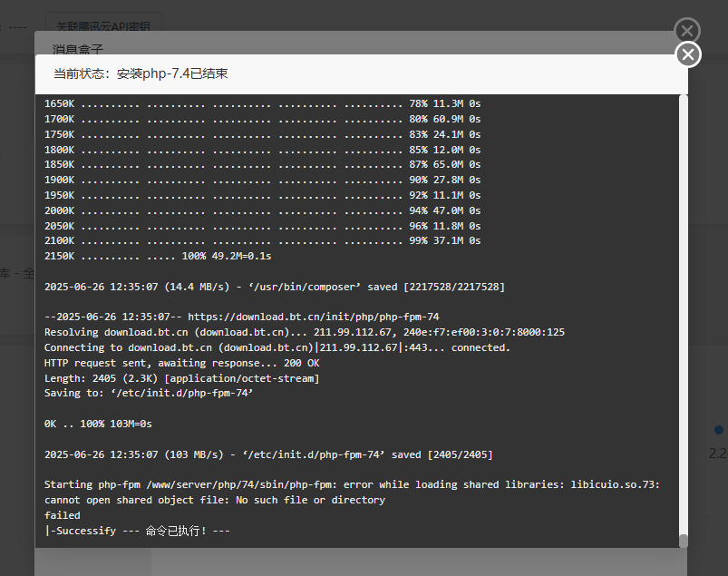
Task: Click the '2150K ... 100% 49.2M=0.1s' line
Action: [x=158, y=256]
